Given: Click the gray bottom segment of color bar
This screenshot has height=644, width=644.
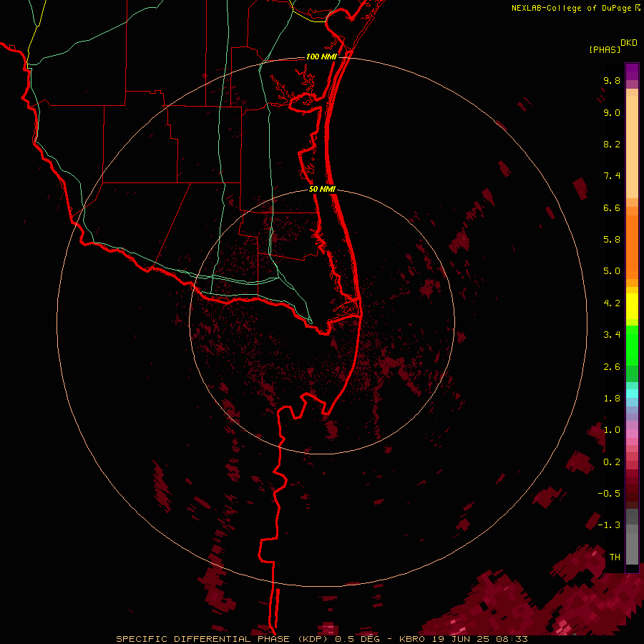Looking at the screenshot, I should 632,536.
